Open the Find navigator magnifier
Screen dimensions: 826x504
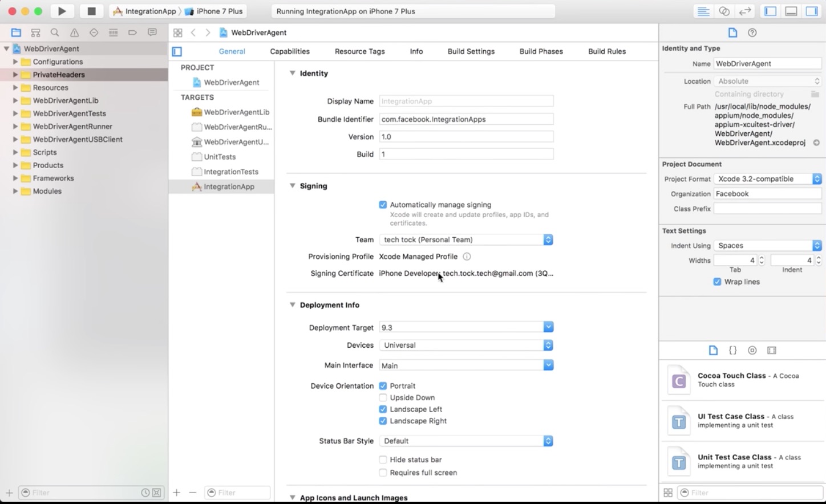pyautogui.click(x=55, y=32)
